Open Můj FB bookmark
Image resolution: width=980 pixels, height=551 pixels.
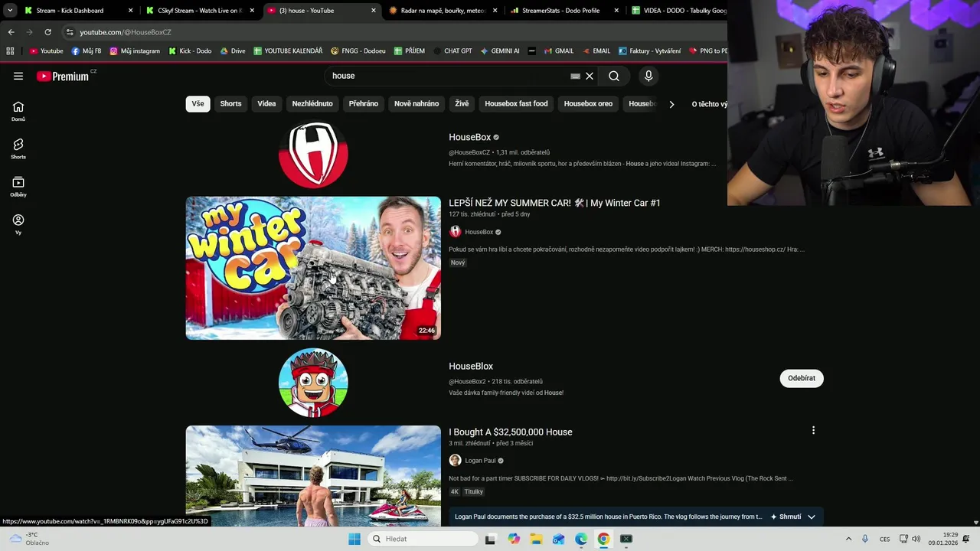(x=87, y=51)
